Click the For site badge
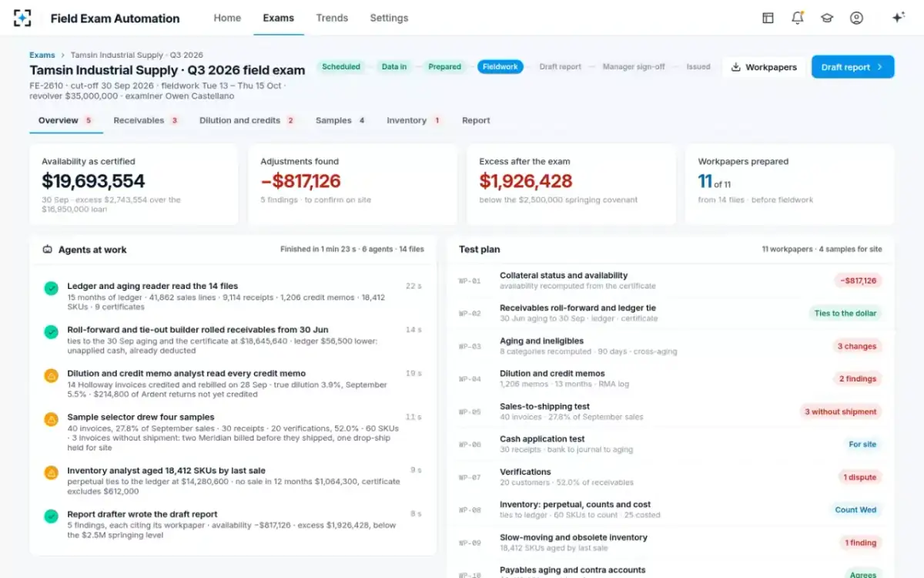The image size is (924, 578). pyautogui.click(x=862, y=445)
